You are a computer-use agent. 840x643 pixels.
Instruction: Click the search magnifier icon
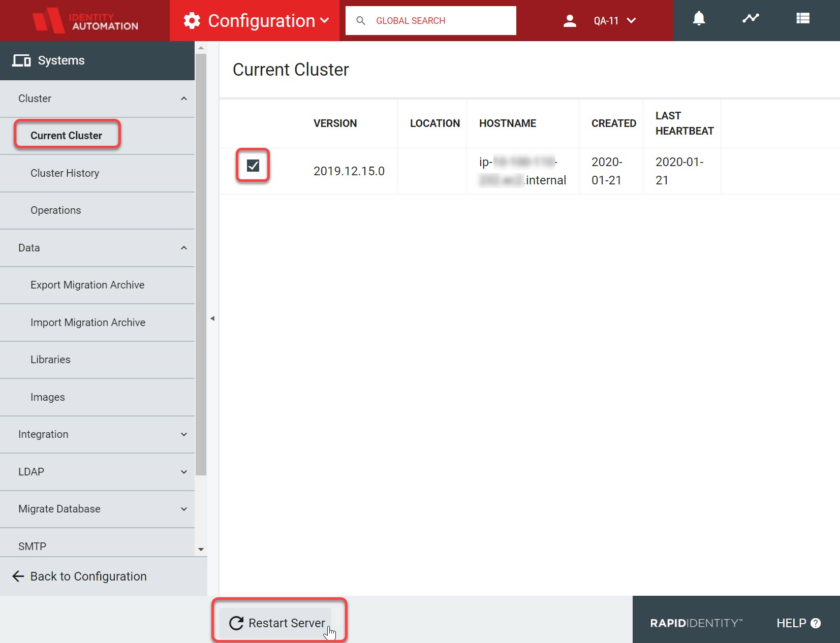361,21
